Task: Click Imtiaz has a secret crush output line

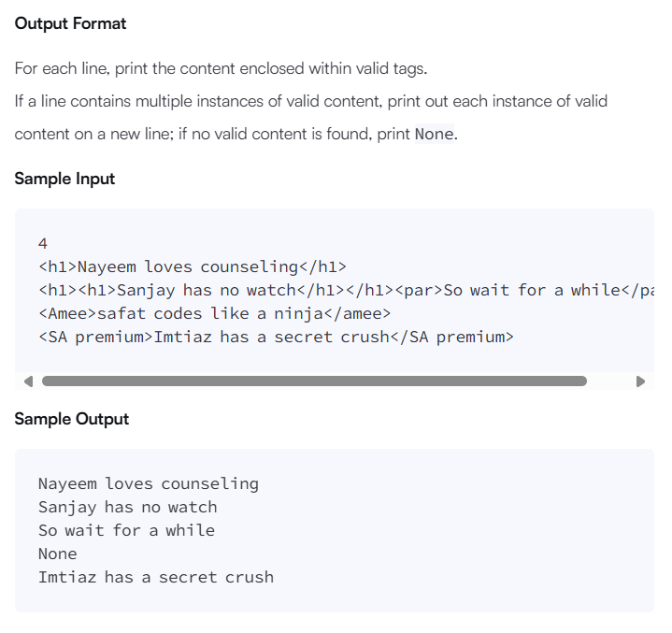Action: 156,577
